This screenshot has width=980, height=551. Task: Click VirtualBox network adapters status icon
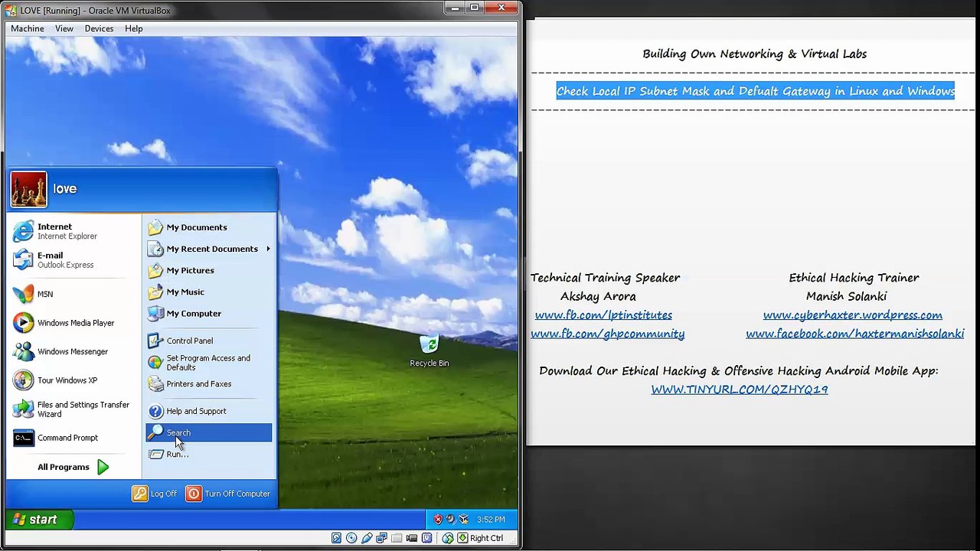pos(383,538)
